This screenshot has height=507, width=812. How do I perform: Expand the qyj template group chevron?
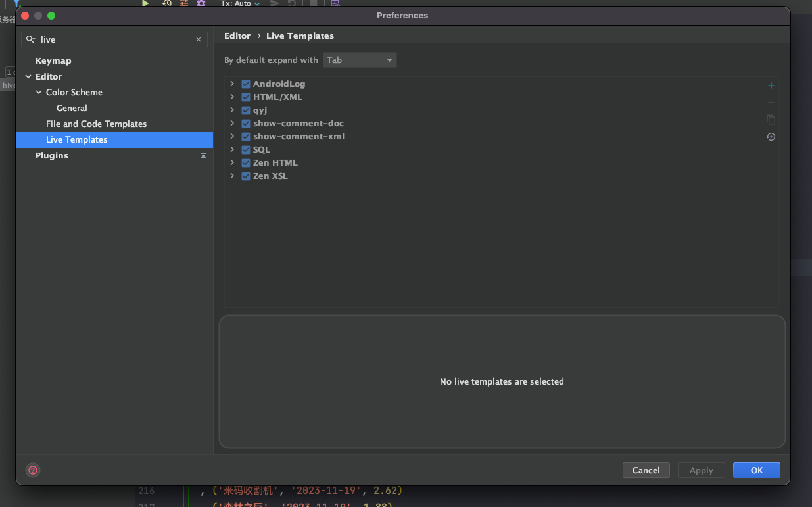tap(232, 110)
